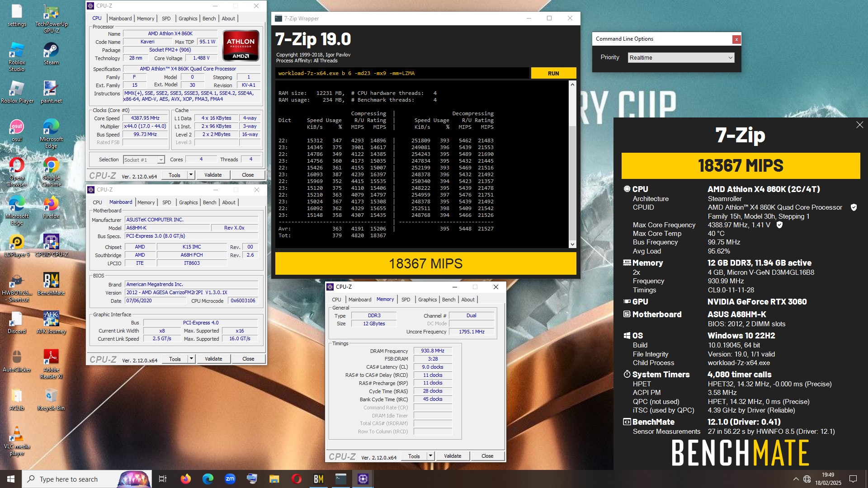Screen dimensions: 868x488
Task: Close the BenchMate 7-Zip result panel
Action: coord(859,125)
